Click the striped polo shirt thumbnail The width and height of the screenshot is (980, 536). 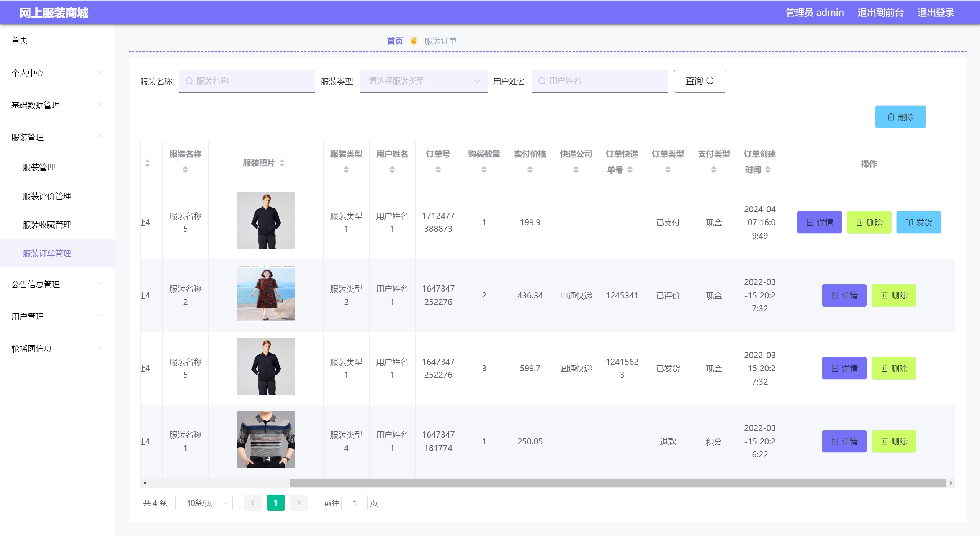[x=266, y=439]
